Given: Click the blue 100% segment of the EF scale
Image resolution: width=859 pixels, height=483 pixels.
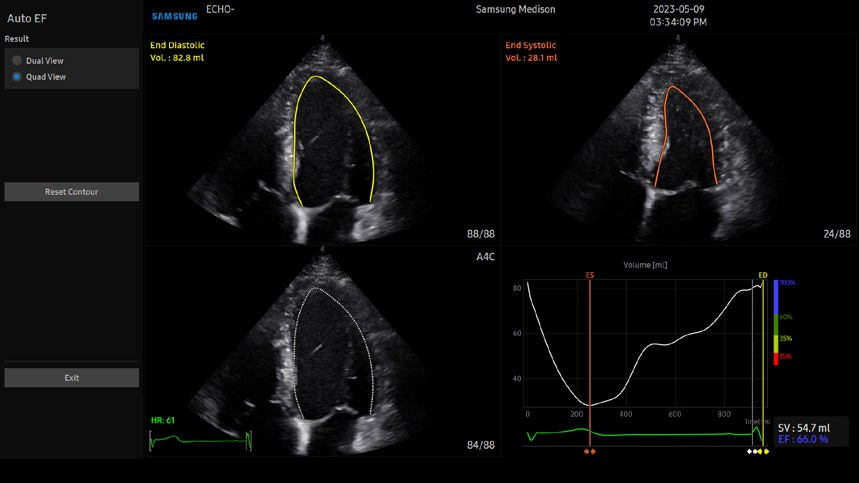Looking at the screenshot, I should (x=776, y=297).
